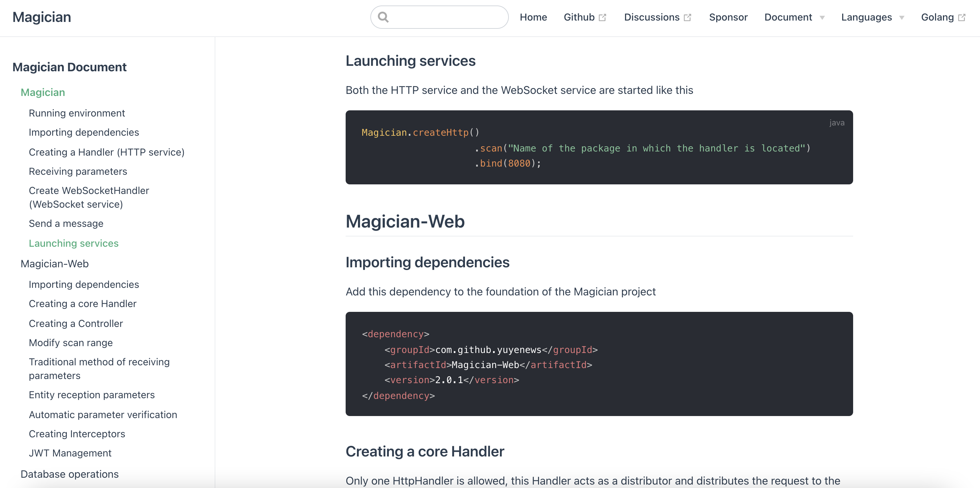980x488 pixels.
Task: Select Database operations sidebar group
Action: tap(69, 474)
